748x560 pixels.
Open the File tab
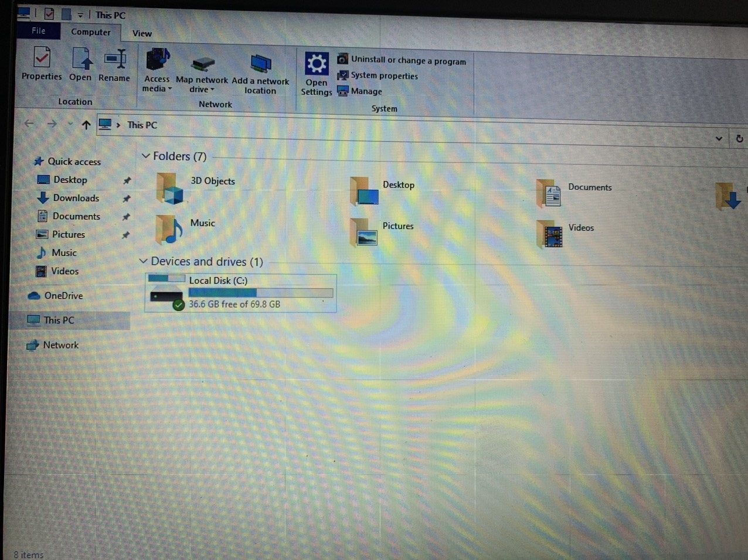click(x=38, y=31)
